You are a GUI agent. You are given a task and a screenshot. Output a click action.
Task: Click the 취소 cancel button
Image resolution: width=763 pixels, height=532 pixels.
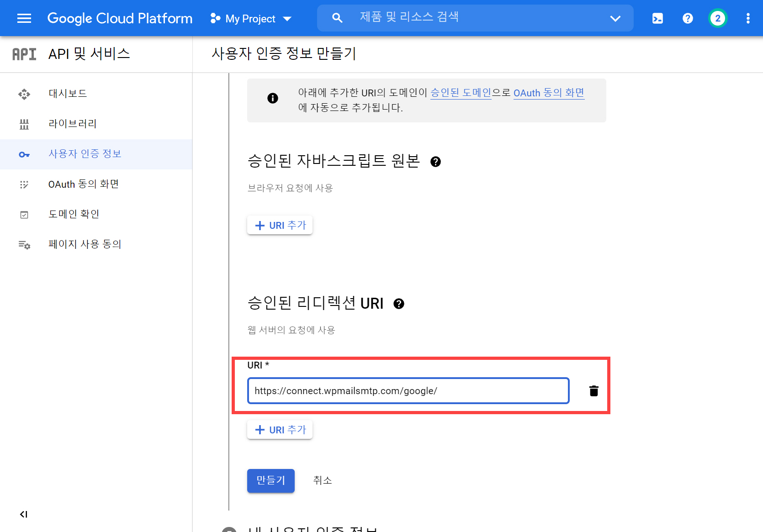[323, 480]
